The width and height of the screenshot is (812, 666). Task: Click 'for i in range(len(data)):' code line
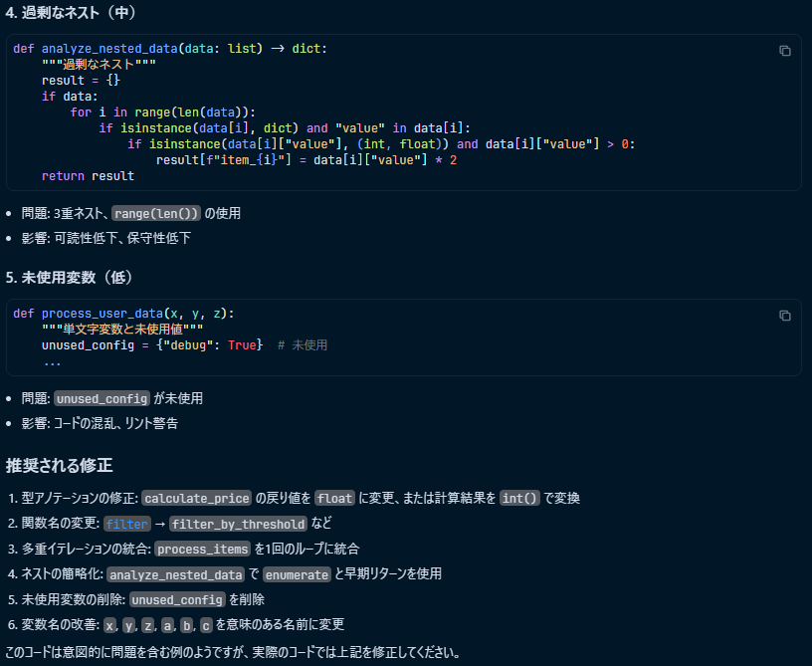point(163,112)
